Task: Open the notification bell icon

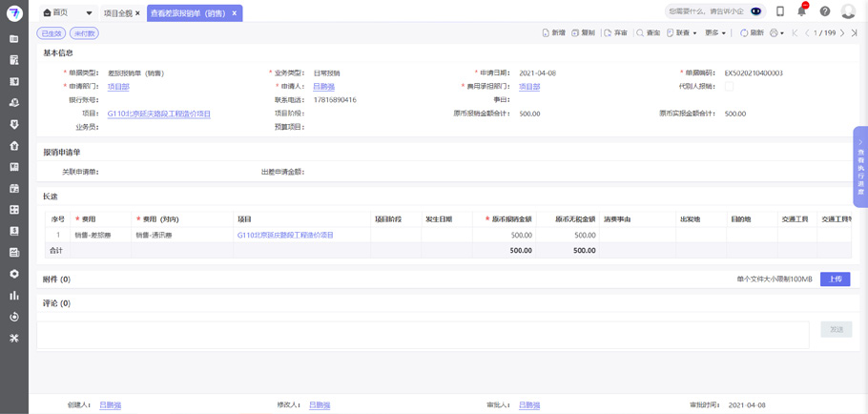Action: tap(802, 11)
